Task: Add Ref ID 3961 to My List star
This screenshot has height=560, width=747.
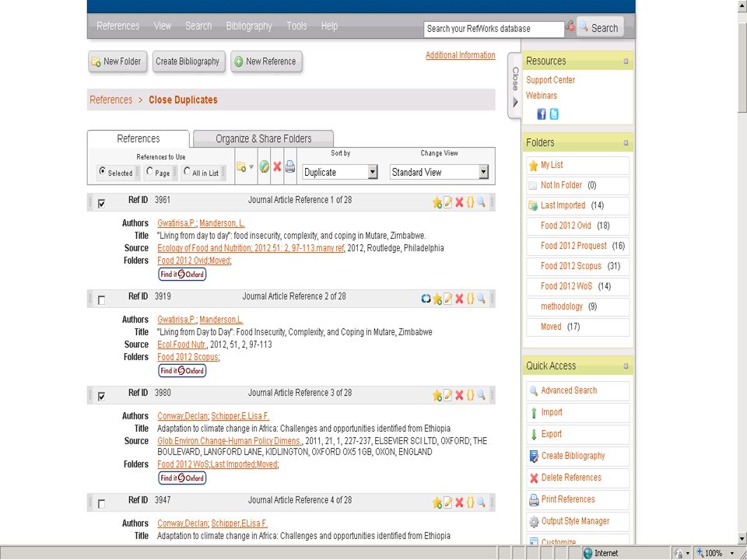Action: pos(437,203)
